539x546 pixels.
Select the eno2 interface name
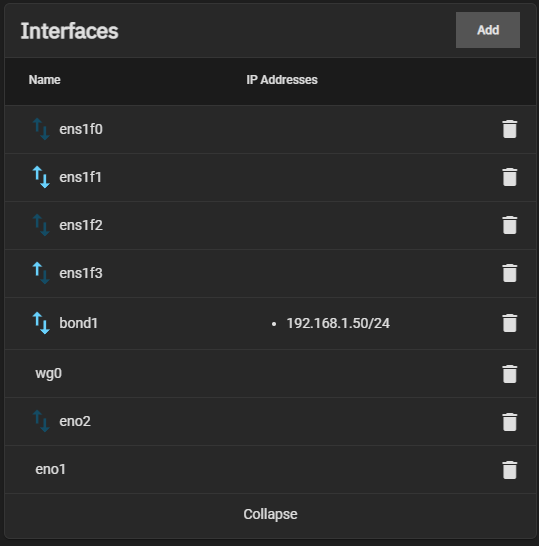click(75, 421)
